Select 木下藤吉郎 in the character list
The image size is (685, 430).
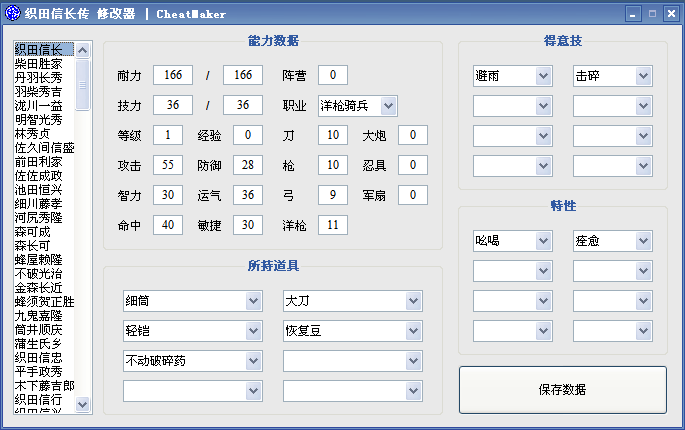click(44, 385)
